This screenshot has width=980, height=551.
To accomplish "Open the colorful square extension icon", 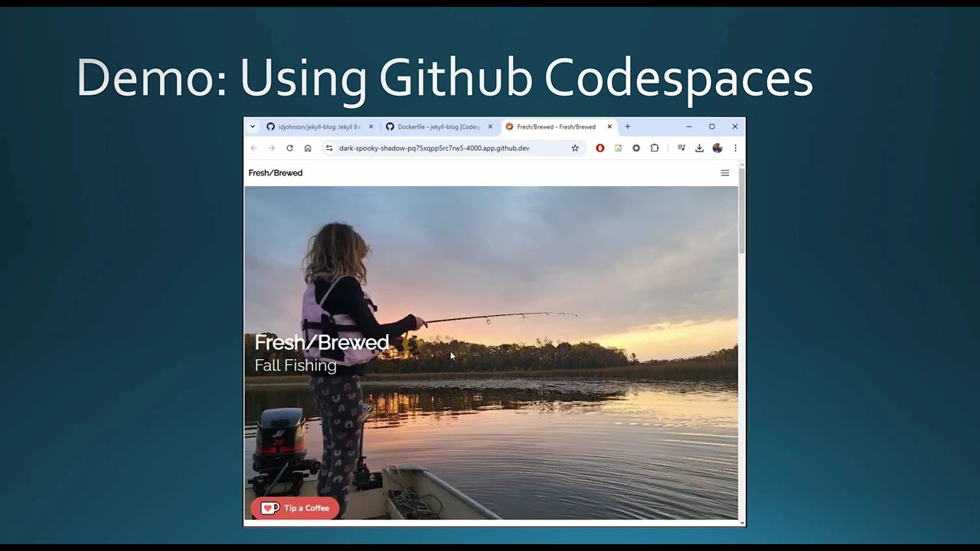I will point(618,148).
